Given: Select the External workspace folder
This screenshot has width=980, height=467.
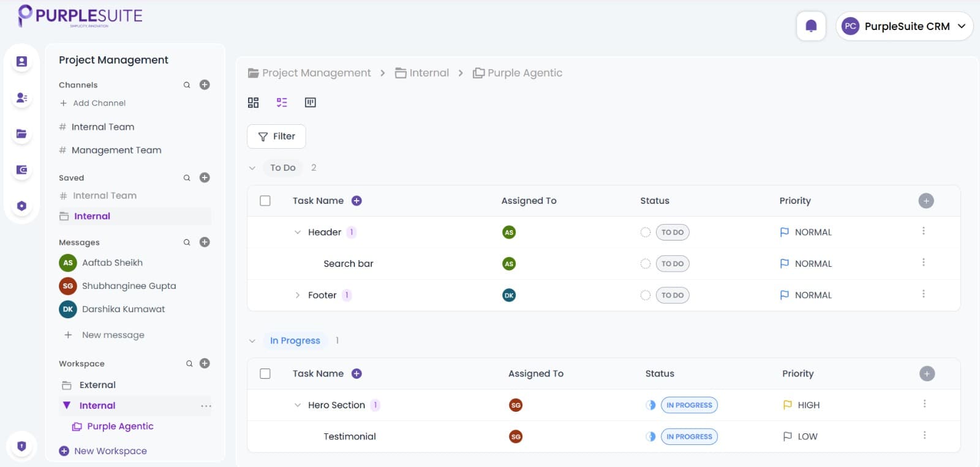Looking at the screenshot, I should (97, 385).
